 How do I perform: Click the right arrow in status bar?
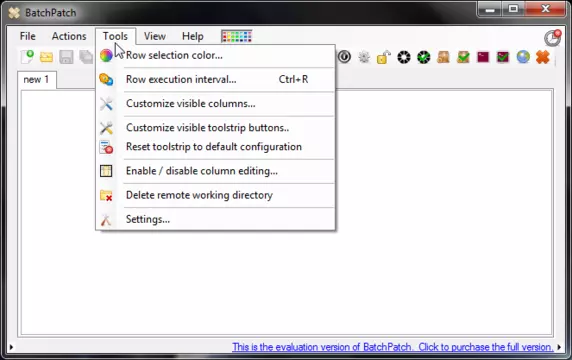coord(559,347)
